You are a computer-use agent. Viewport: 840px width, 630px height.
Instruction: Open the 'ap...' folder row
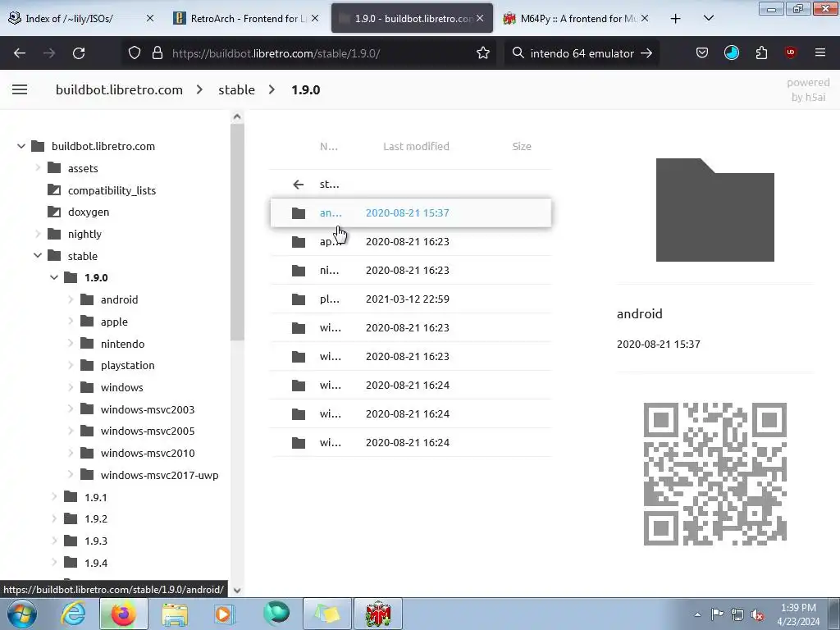(411, 242)
